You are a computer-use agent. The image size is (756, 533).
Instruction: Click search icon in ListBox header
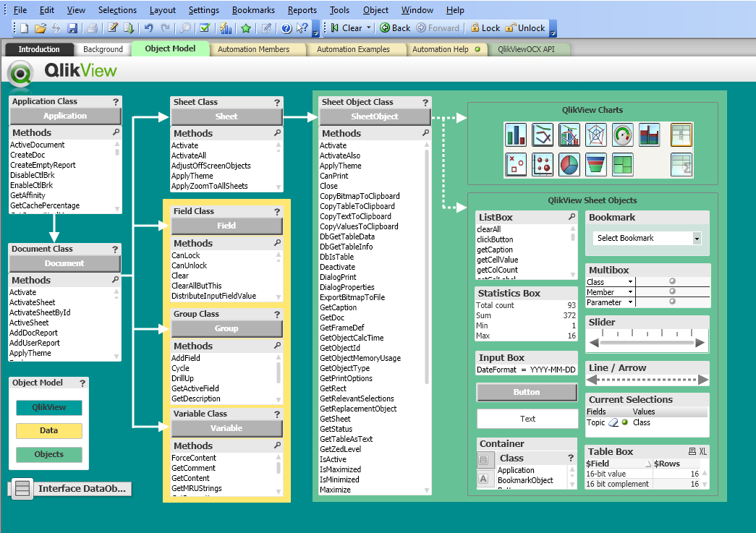click(572, 217)
